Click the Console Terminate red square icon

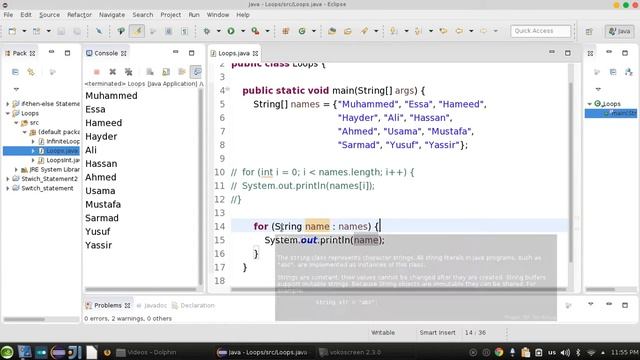(x=97, y=72)
